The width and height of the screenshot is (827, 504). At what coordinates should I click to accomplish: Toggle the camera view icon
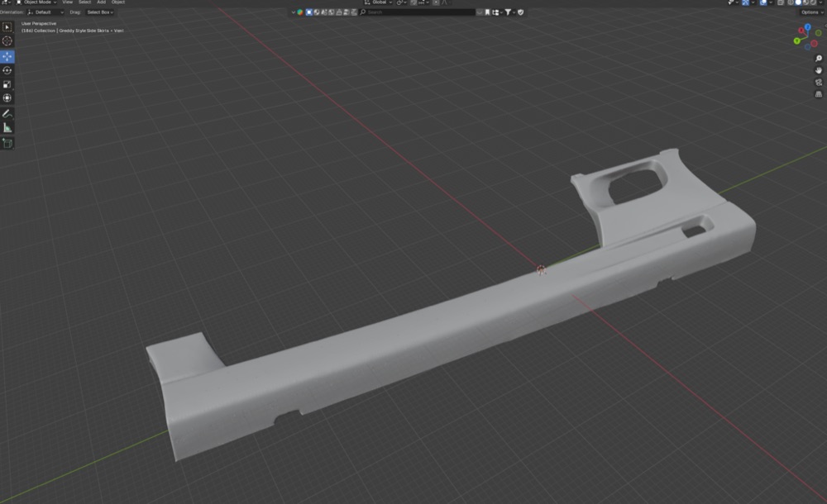(819, 83)
